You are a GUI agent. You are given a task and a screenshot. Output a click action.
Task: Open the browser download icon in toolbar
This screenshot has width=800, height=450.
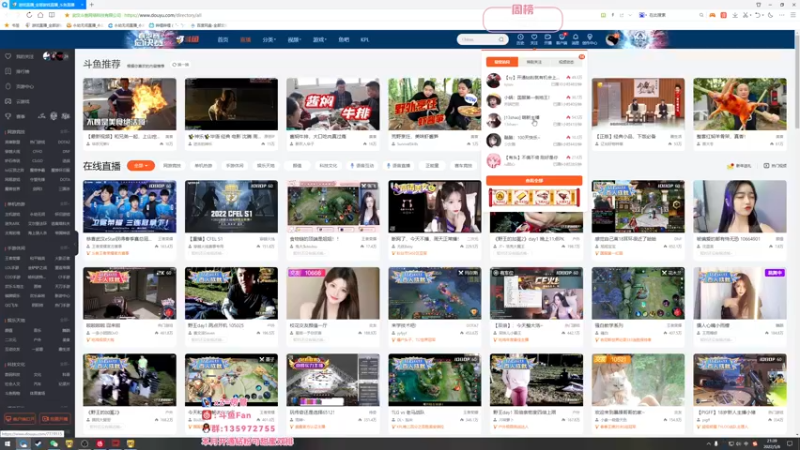(x=735, y=15)
